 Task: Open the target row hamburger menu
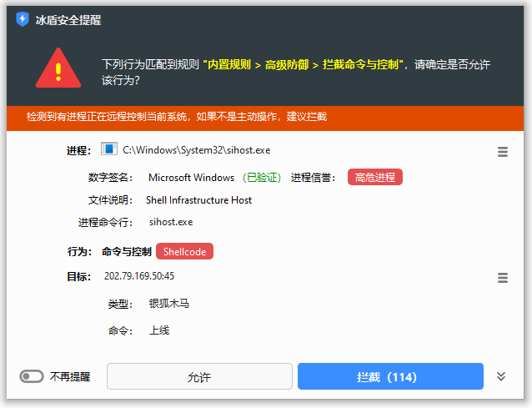click(x=503, y=278)
